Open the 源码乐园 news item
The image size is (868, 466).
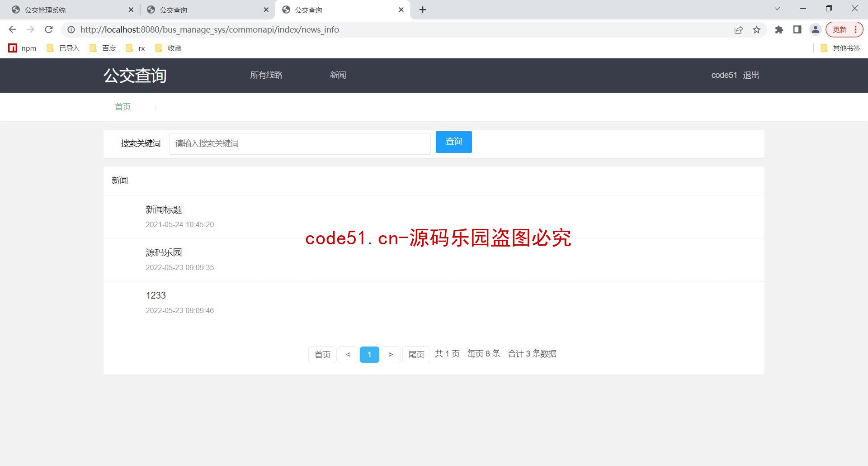click(x=164, y=252)
